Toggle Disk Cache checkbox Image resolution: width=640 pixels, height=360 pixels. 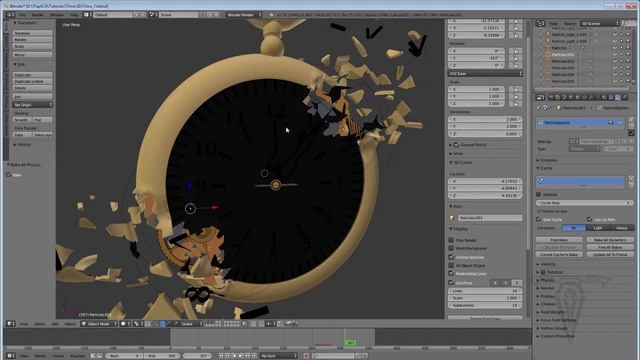[x=539, y=220]
